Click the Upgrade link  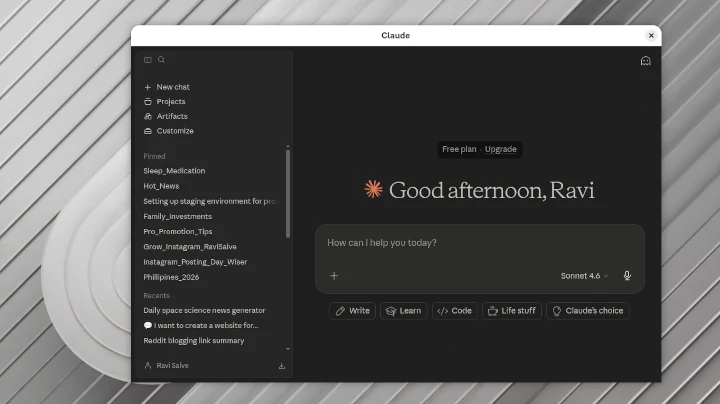(x=501, y=149)
